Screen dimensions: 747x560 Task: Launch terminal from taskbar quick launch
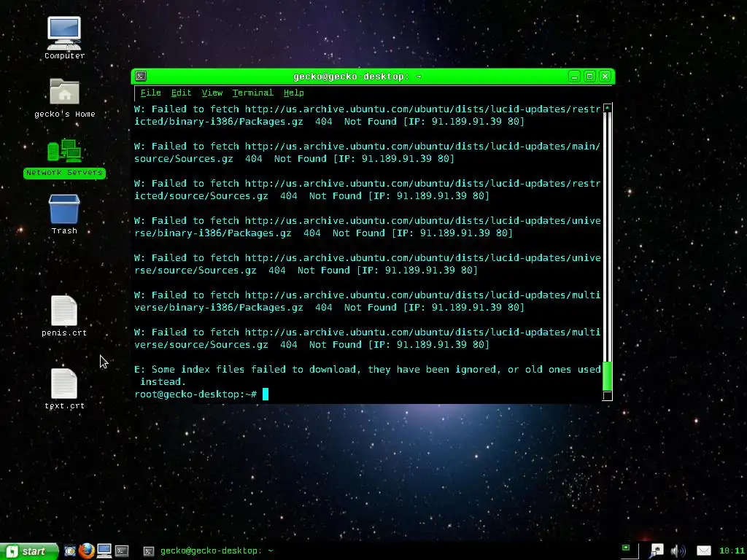122,551
